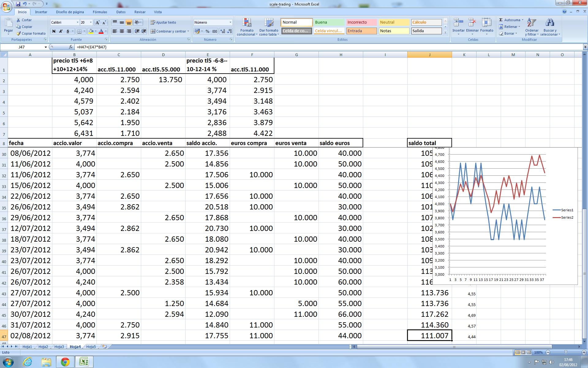This screenshot has height=368, width=588.
Task: Select the yellow fill color swatch
Action: click(91, 31)
